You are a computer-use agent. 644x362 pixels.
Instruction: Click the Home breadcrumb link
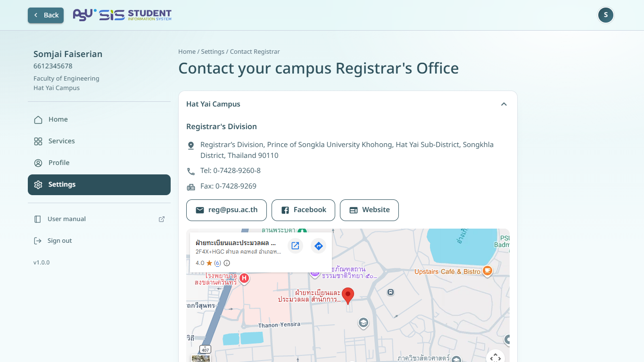(187, 52)
